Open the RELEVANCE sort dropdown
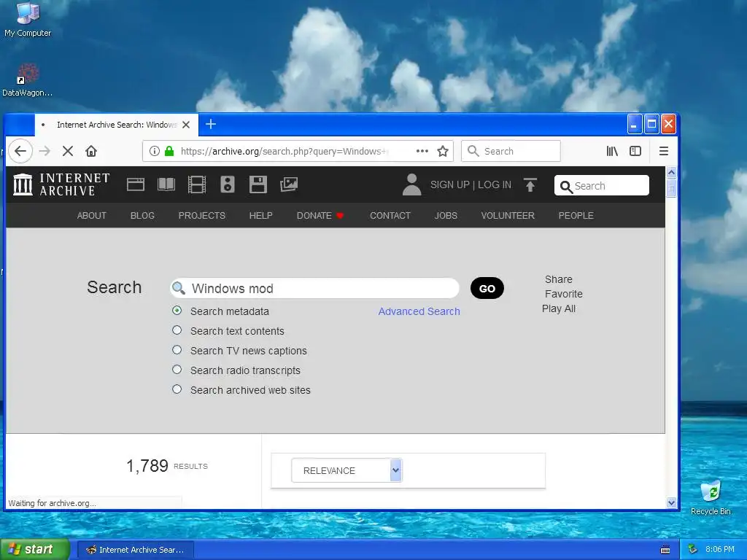 [x=347, y=470]
